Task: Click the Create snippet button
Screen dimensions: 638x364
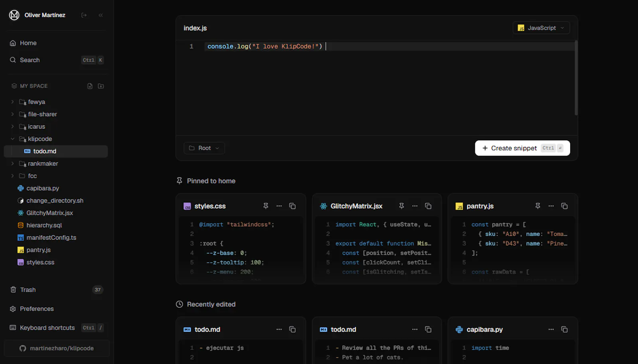Action: point(522,148)
